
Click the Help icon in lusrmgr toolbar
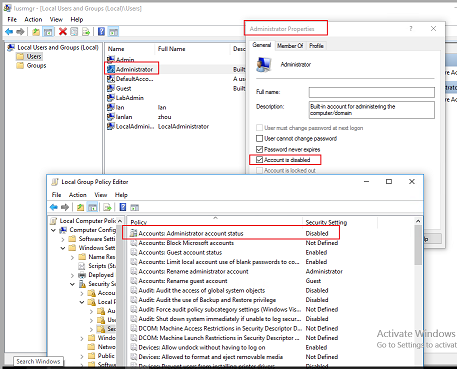pos(101,32)
